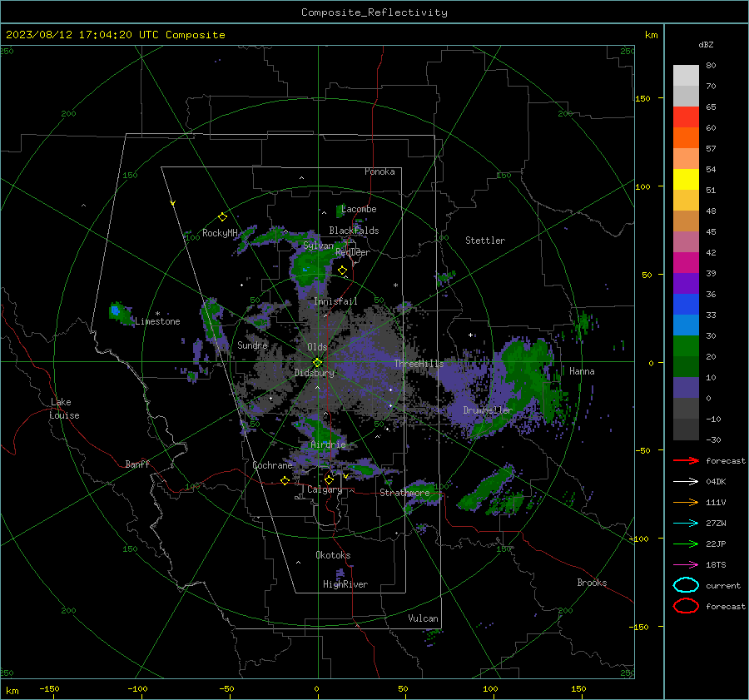Click the yellow diamond marker above Calgary
749x700 pixels.
(329, 479)
